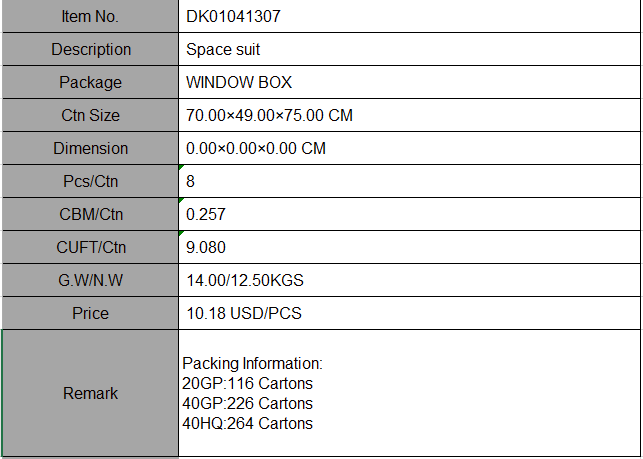The width and height of the screenshot is (643, 459).
Task: Select the 'Package' label cell
Action: point(90,82)
